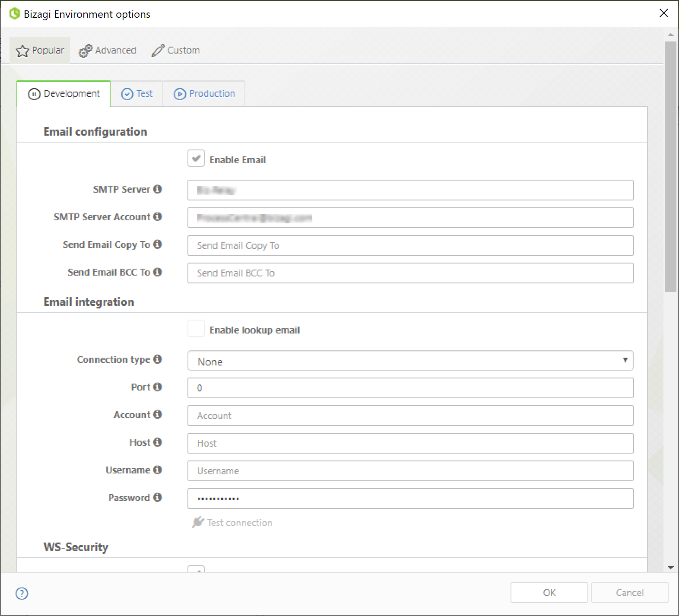Click the play icon on Production tab
Image resolution: width=679 pixels, height=616 pixels.
click(x=180, y=94)
